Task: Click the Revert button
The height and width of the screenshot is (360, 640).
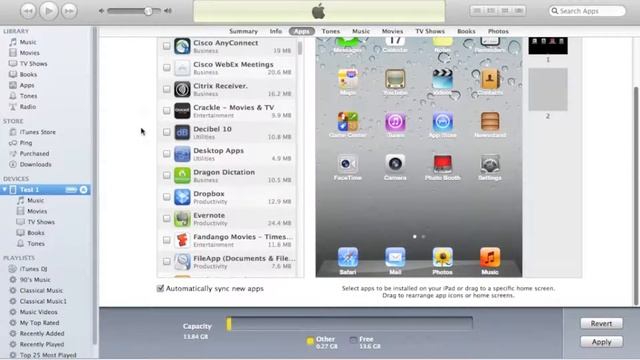Action: tap(601, 323)
